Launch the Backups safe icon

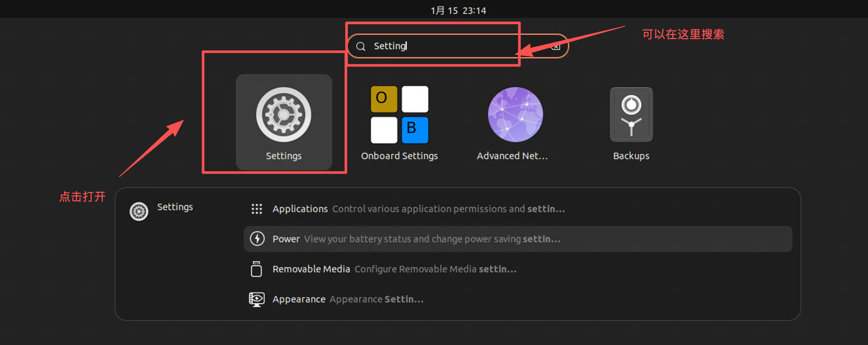tap(631, 115)
